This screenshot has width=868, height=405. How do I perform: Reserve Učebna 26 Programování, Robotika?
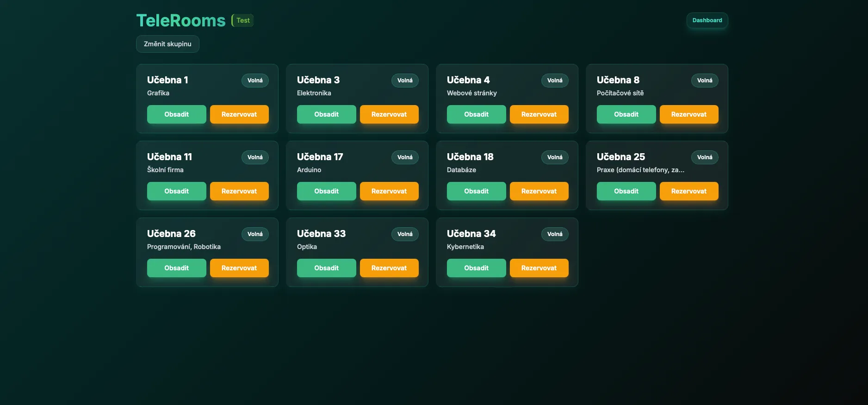[x=239, y=268]
